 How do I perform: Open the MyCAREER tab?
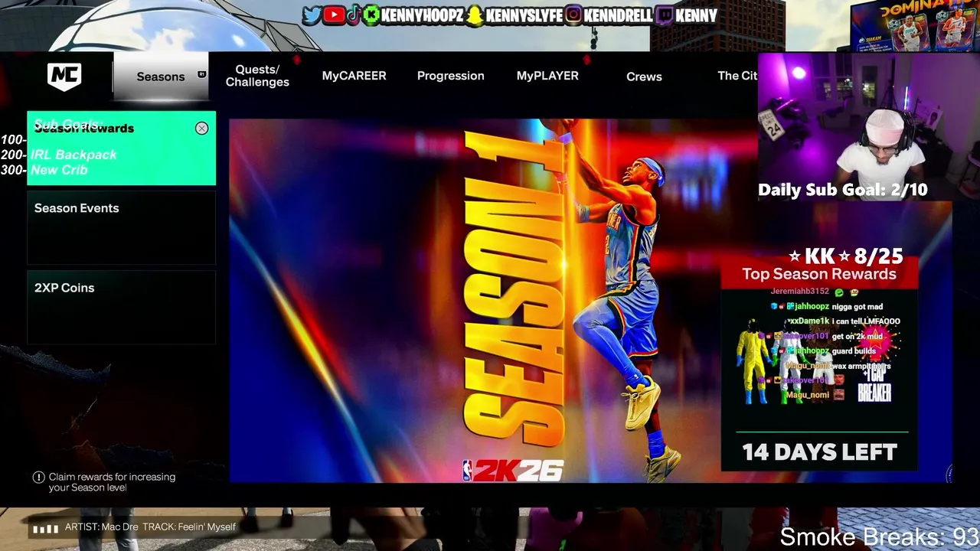click(x=354, y=76)
